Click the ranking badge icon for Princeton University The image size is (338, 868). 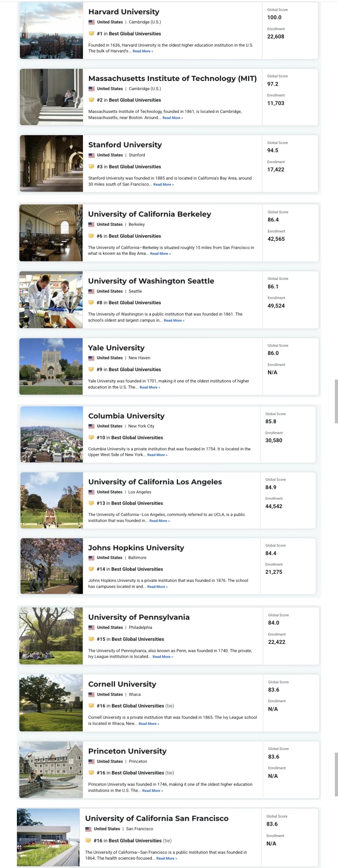(91, 773)
